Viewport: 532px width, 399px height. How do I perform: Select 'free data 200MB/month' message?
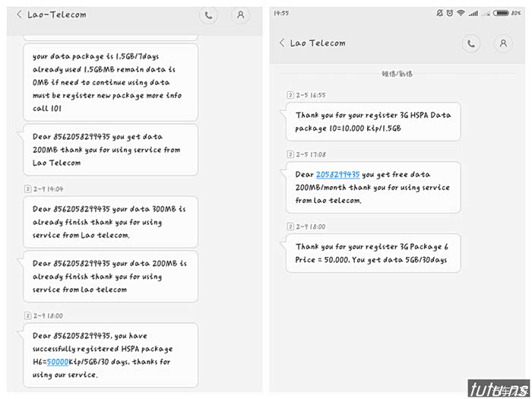point(373,187)
